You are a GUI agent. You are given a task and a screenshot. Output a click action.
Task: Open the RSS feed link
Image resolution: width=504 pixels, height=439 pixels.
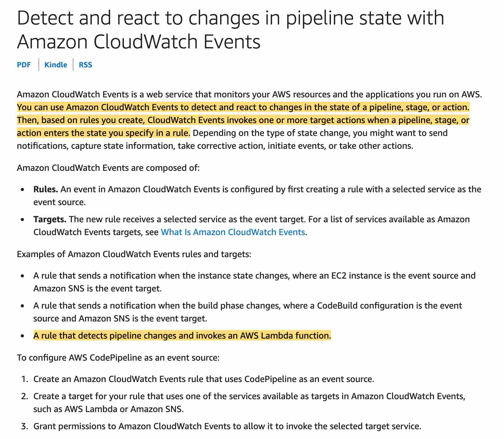(85, 65)
